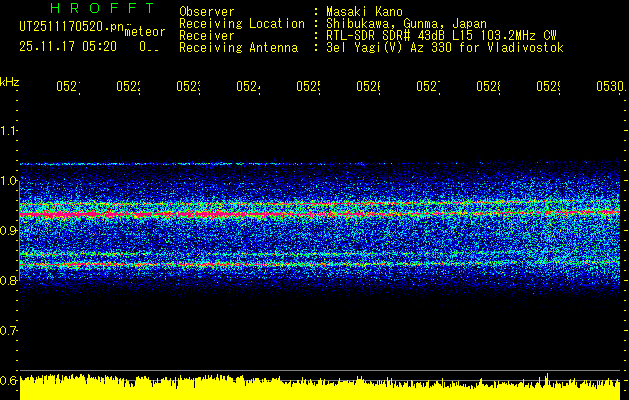Image resolution: width=629 pixels, height=400 pixels.
Task: Select the filename UT2511170520.pn
Action: click(71, 26)
